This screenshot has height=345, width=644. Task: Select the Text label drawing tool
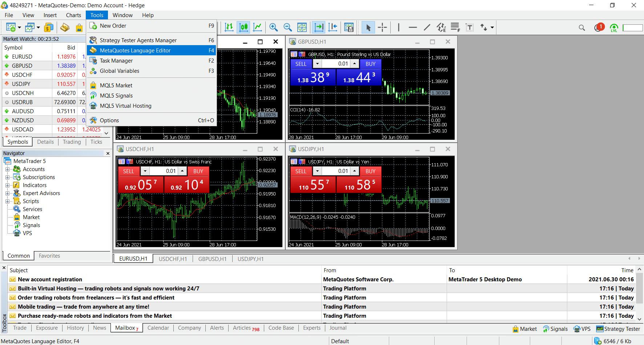470,27
